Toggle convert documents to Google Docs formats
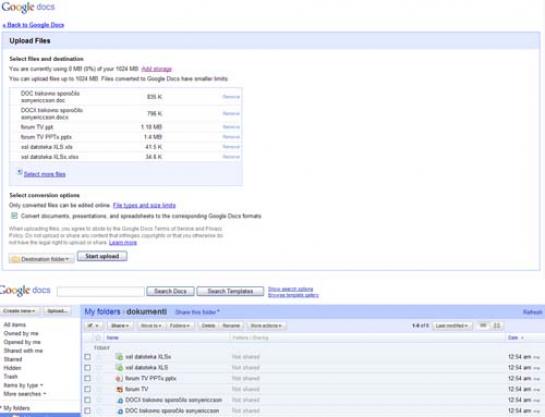 pos(14,216)
